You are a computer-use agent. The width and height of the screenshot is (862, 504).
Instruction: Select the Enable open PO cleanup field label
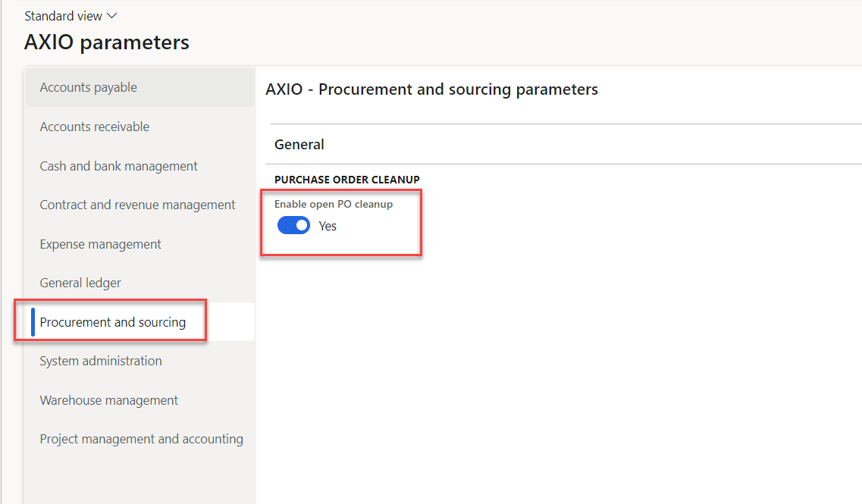click(x=334, y=204)
